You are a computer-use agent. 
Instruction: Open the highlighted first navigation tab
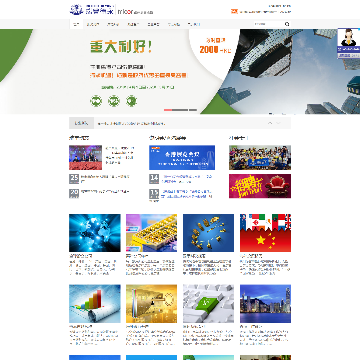[76, 24]
